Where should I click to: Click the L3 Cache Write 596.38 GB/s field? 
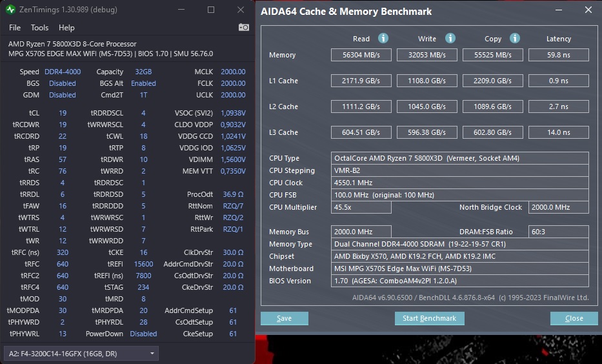pos(427,132)
